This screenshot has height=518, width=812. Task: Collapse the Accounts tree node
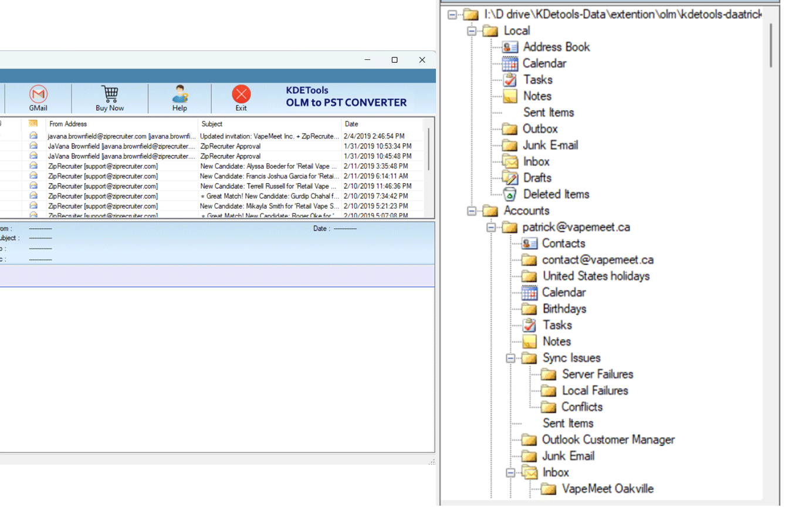point(472,211)
